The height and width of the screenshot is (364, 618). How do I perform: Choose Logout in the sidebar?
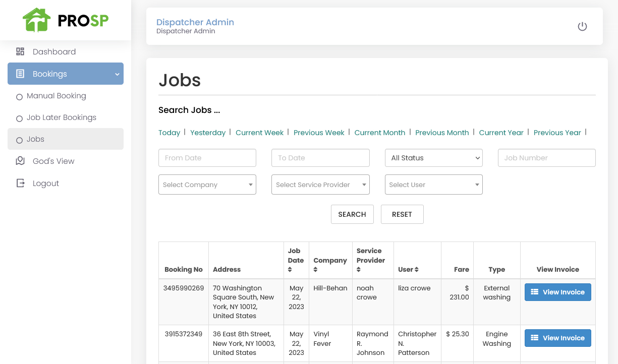point(46,183)
